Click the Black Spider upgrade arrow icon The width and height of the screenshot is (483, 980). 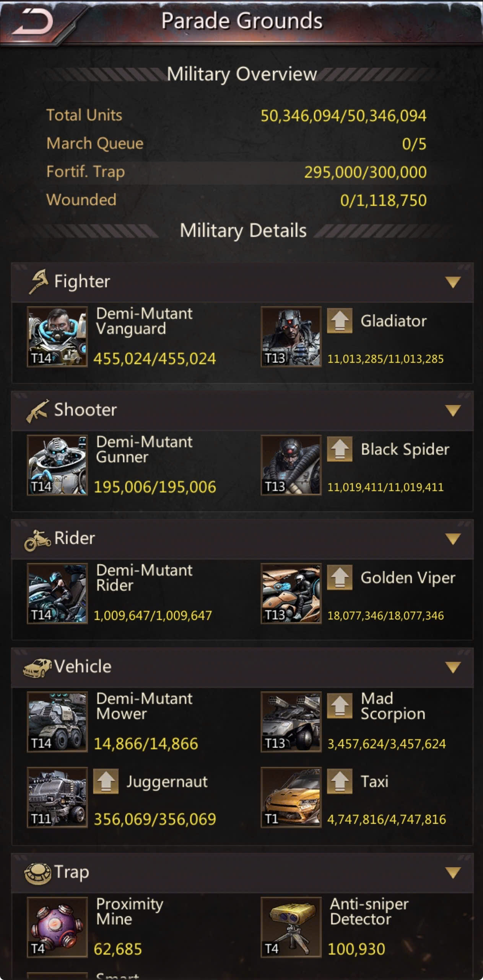point(340,449)
